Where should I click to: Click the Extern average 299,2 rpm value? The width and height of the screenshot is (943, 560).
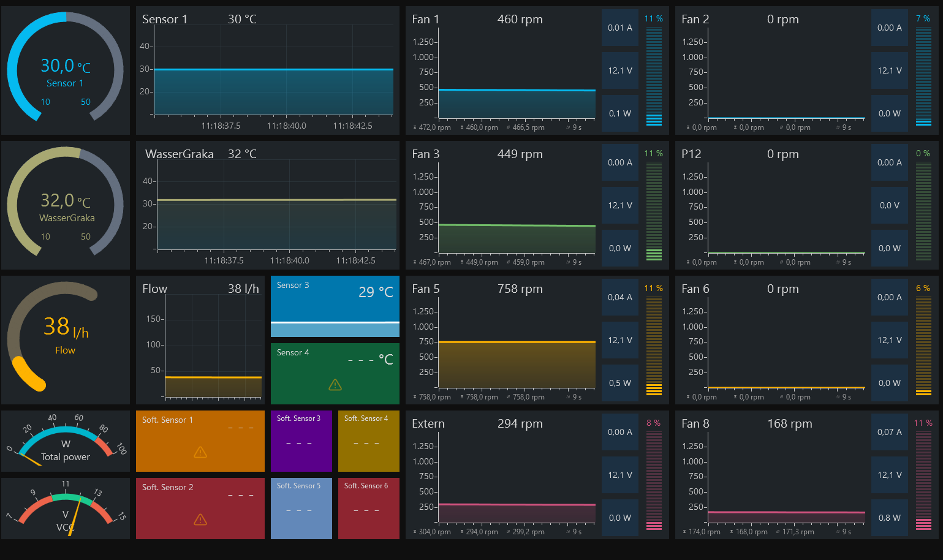coord(528,532)
